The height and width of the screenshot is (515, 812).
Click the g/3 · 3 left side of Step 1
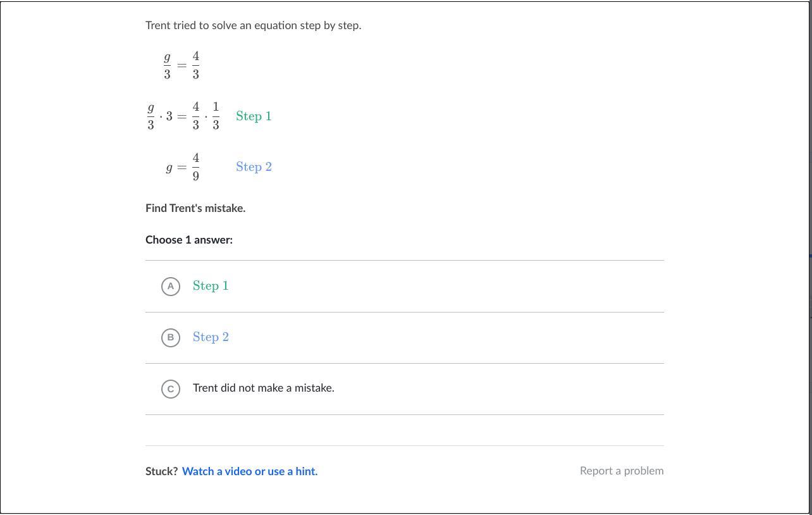pos(160,116)
